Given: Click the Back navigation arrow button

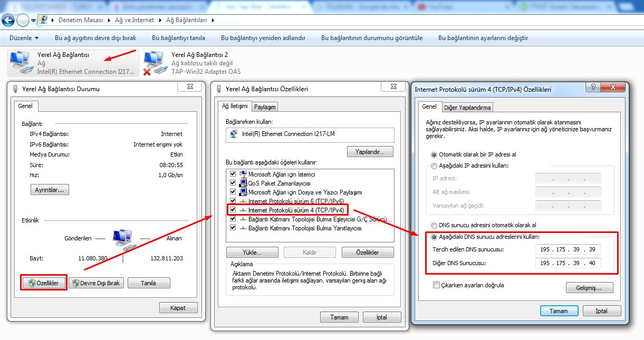Looking at the screenshot, I should point(8,20).
